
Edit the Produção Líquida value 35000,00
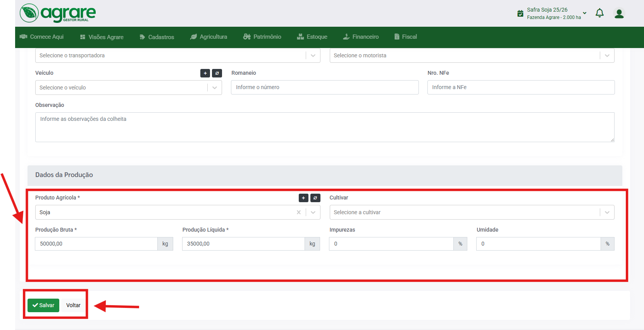pos(243,244)
